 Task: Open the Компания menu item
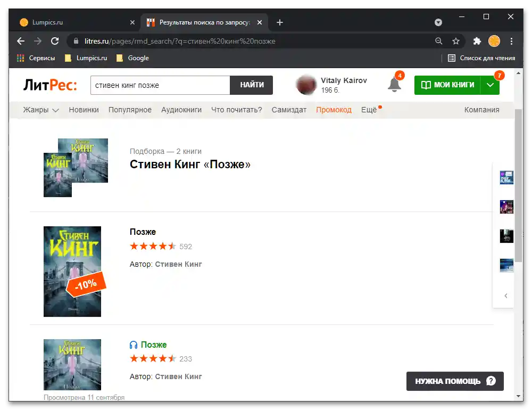click(482, 110)
